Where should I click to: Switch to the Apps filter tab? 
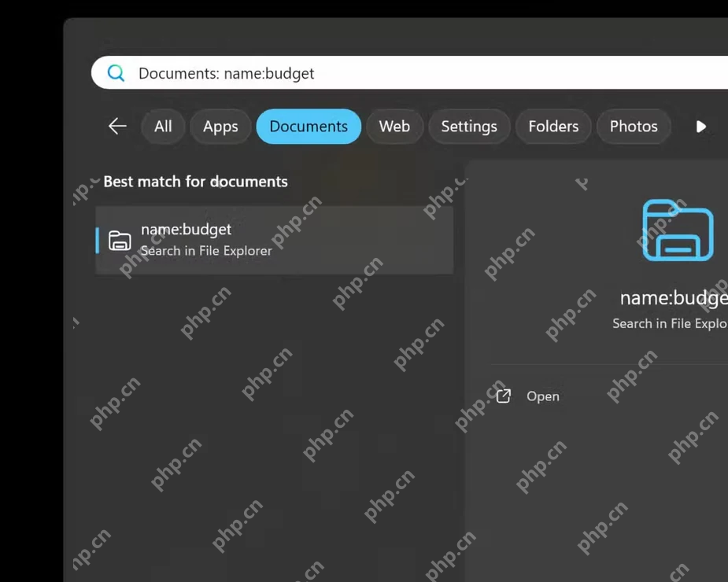(x=220, y=127)
